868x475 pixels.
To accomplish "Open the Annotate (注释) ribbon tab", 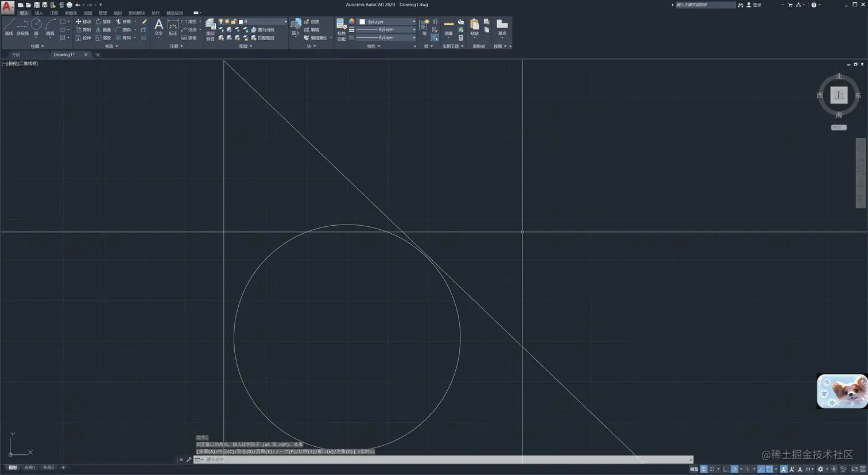I will pyautogui.click(x=54, y=13).
